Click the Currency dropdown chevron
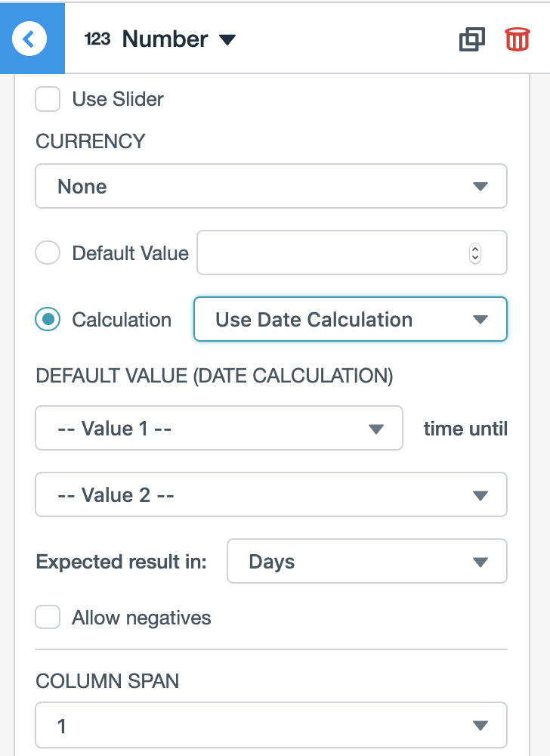 pyautogui.click(x=482, y=186)
